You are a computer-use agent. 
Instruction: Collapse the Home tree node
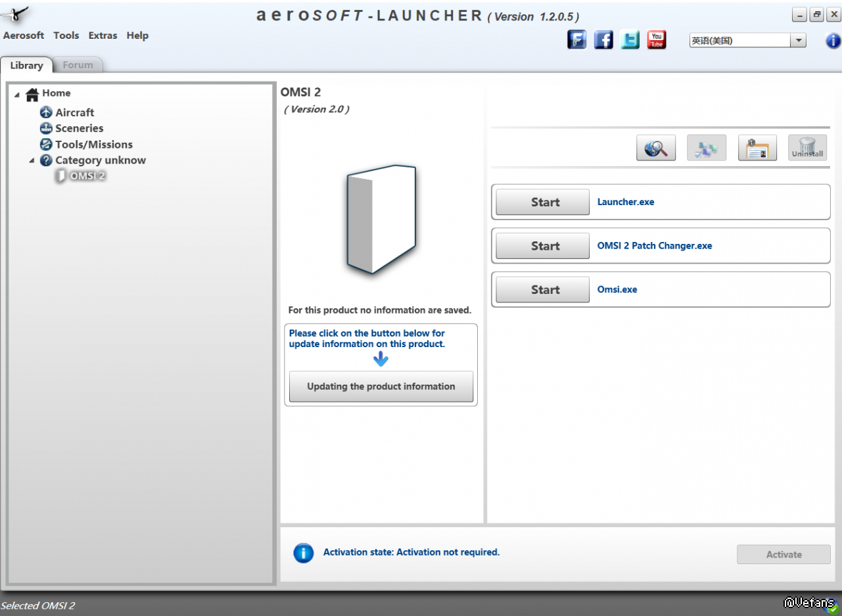click(17, 95)
